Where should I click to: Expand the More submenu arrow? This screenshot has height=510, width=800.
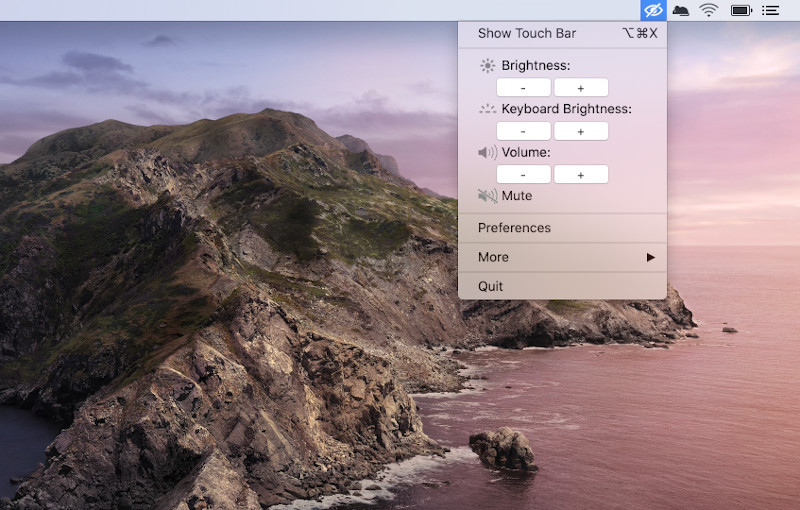click(651, 257)
